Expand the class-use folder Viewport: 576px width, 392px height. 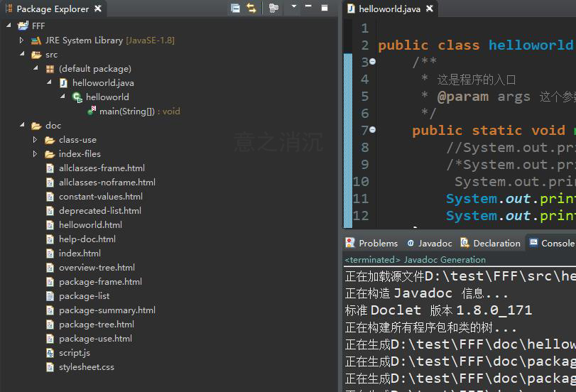pyautogui.click(x=35, y=140)
